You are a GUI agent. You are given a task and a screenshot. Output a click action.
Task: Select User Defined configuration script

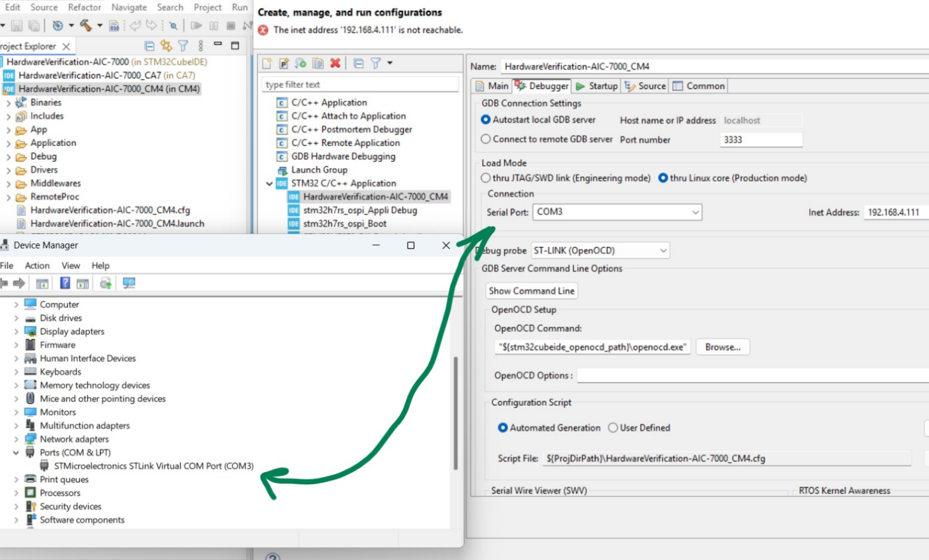(613, 427)
